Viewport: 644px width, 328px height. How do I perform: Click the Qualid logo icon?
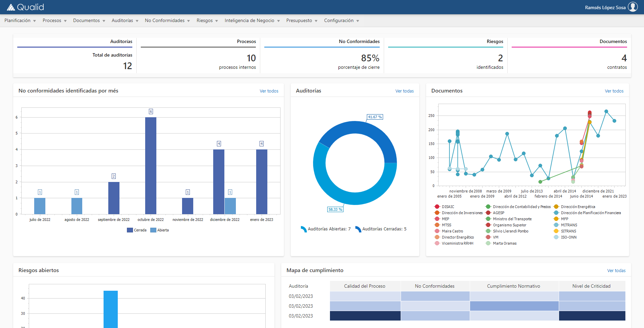(x=11, y=7)
